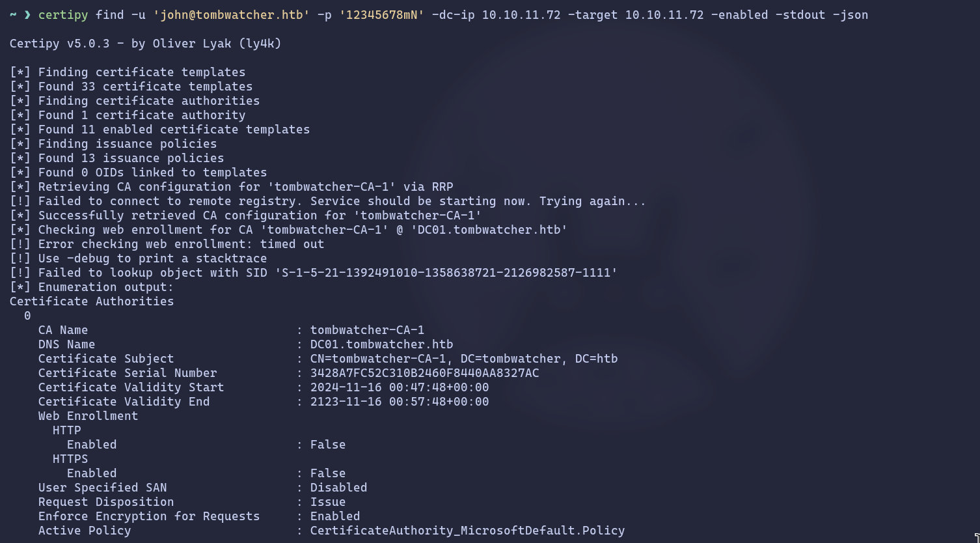Click the User Specified SAN Disabled value

pos(338,488)
